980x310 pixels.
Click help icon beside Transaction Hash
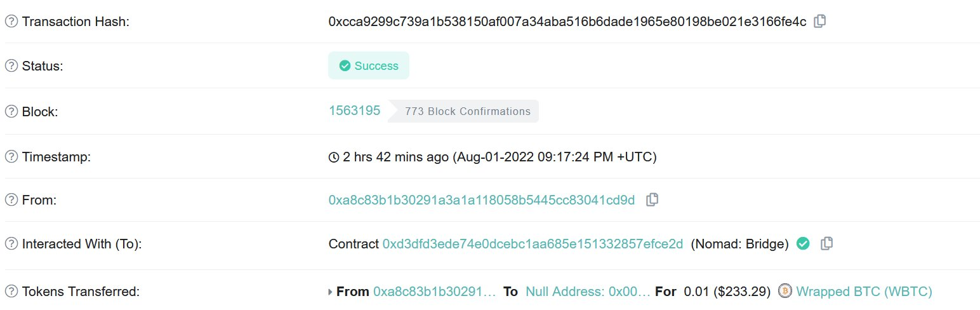pos(11,22)
